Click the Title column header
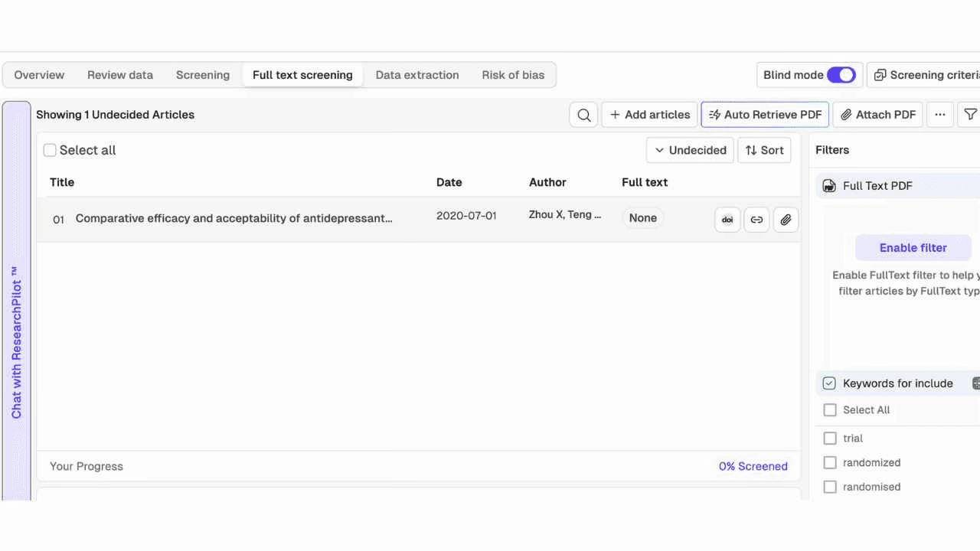The height and width of the screenshot is (551, 980). tap(62, 182)
